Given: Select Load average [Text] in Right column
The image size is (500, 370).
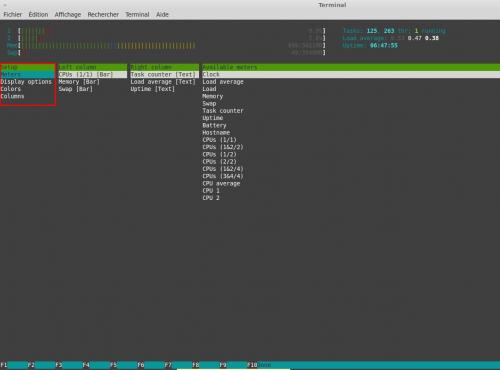Looking at the screenshot, I should coord(164,82).
